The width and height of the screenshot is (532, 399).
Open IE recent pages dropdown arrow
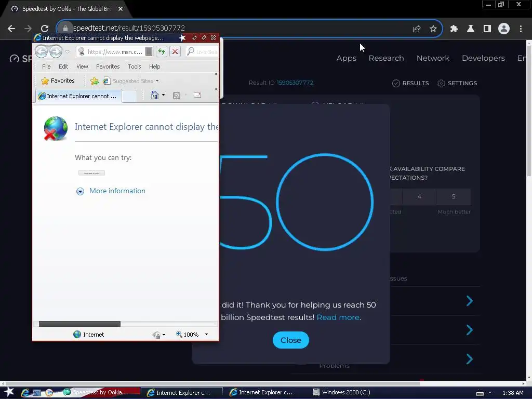click(67, 52)
